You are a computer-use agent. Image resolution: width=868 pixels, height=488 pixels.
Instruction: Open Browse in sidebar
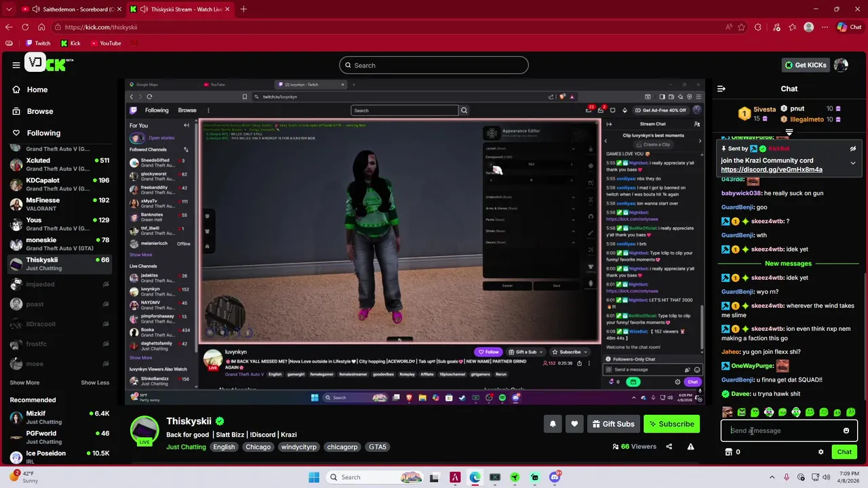coord(40,111)
